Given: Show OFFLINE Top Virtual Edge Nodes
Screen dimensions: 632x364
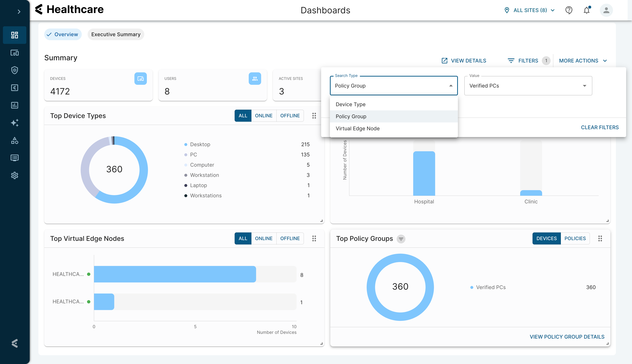Looking at the screenshot, I should pos(290,238).
